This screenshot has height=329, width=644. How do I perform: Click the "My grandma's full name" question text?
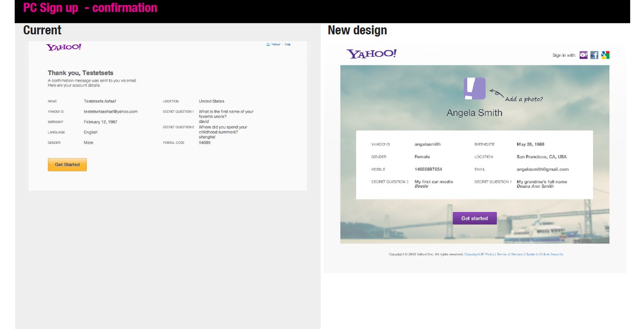tap(542, 182)
